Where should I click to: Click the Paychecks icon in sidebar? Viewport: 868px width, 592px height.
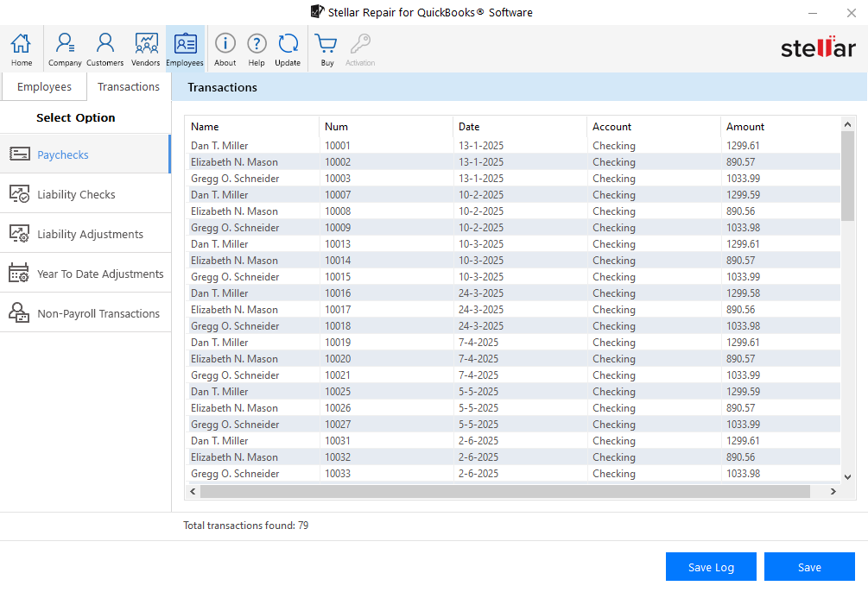[20, 154]
